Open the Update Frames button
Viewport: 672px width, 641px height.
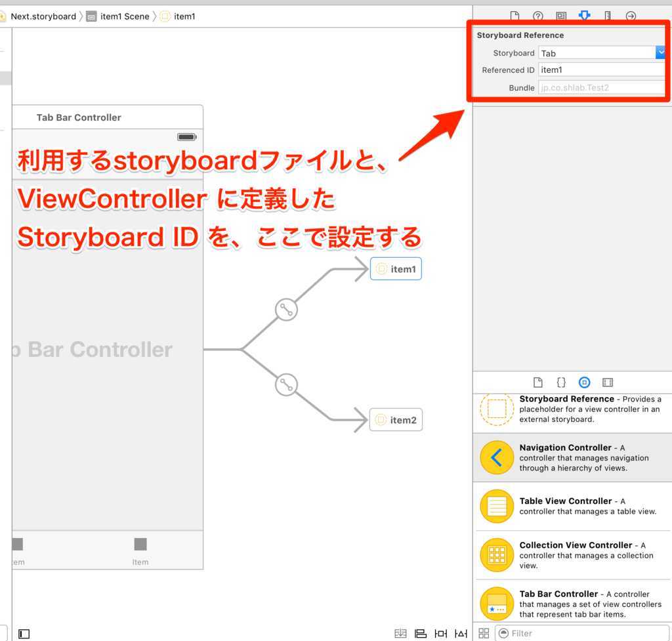pyautogui.click(x=401, y=633)
